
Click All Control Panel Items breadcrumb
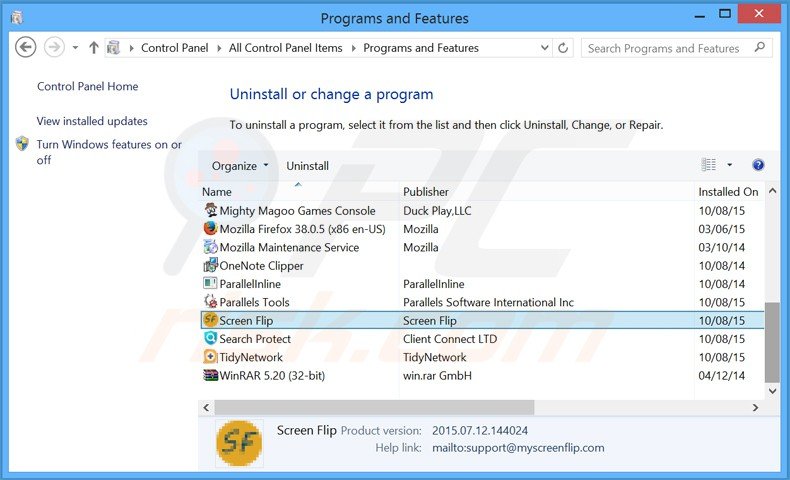click(x=285, y=48)
